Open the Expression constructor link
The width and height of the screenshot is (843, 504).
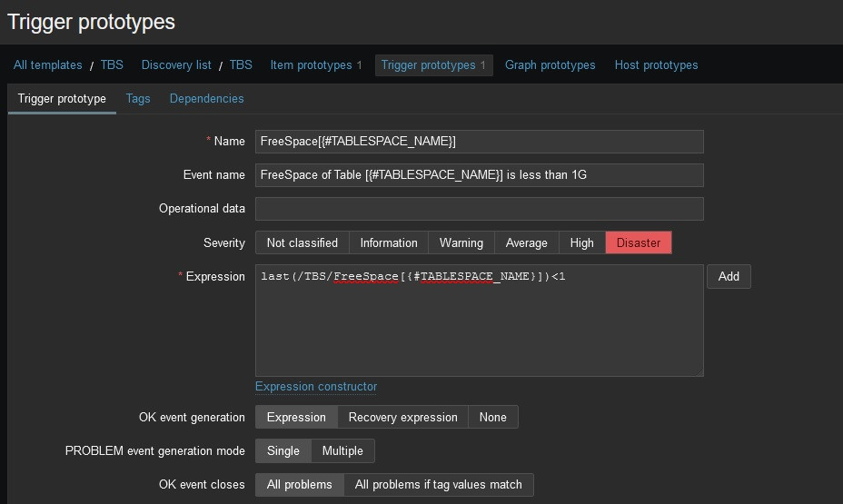click(x=315, y=387)
